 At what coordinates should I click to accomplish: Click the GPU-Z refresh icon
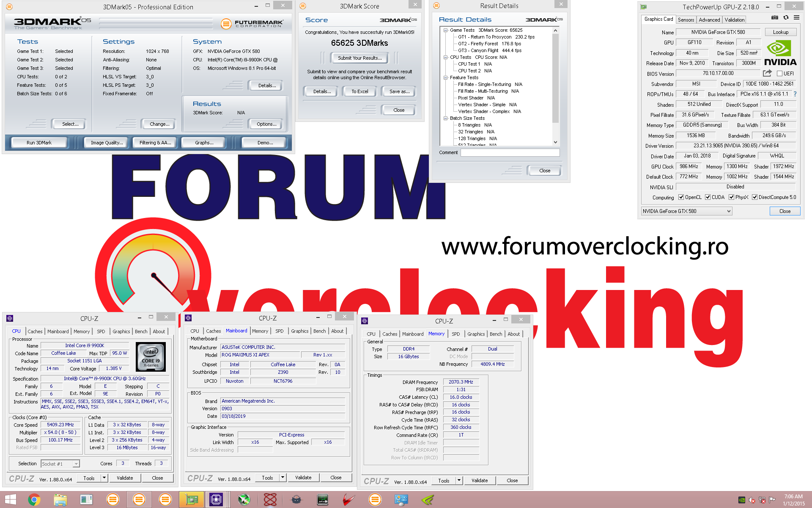tap(786, 18)
